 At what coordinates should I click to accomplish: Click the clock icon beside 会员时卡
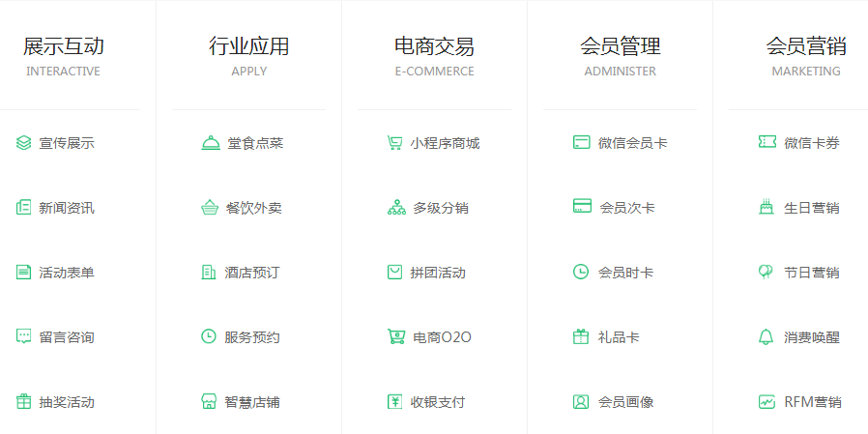coord(580,273)
